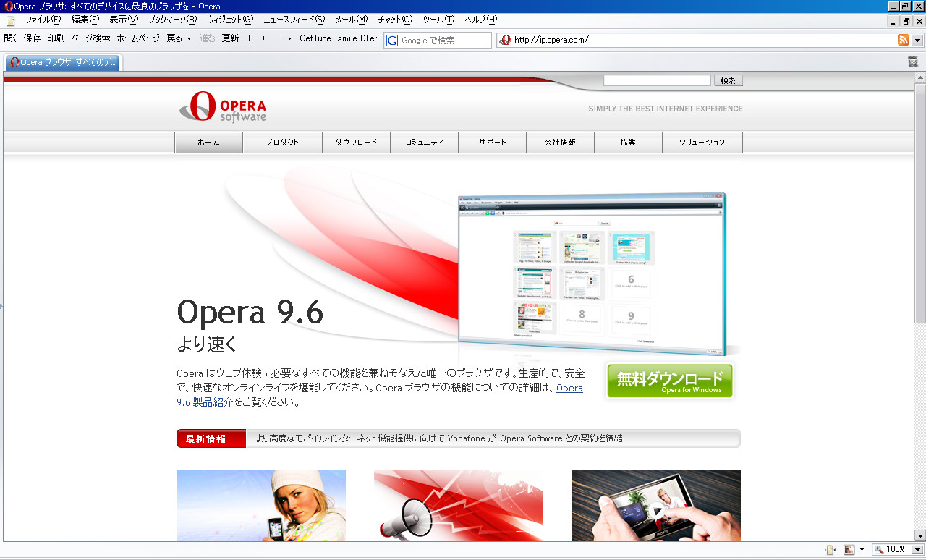Go to the コミュニティ navigation tab
The width and height of the screenshot is (926, 560).
coord(424,143)
